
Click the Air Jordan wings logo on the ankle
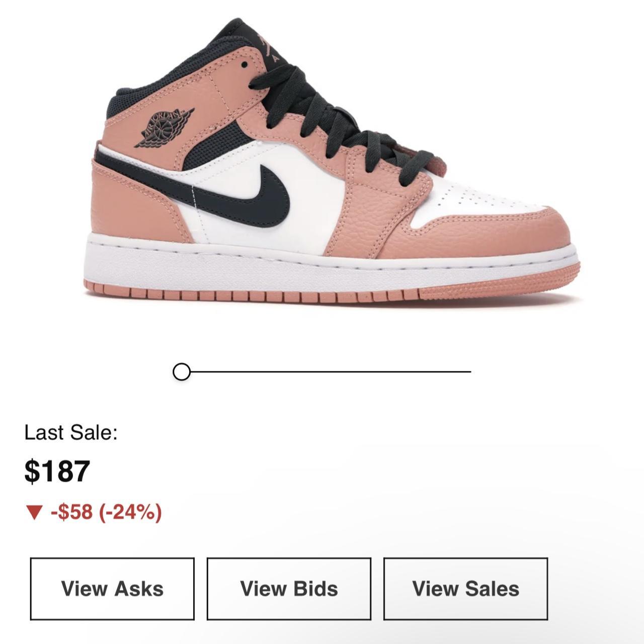click(165, 127)
